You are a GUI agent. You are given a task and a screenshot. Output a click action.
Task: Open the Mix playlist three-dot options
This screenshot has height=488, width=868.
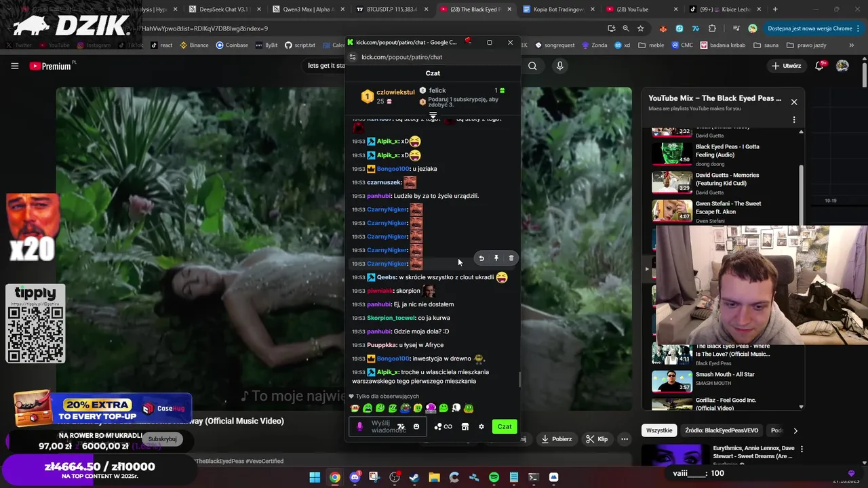tap(794, 120)
